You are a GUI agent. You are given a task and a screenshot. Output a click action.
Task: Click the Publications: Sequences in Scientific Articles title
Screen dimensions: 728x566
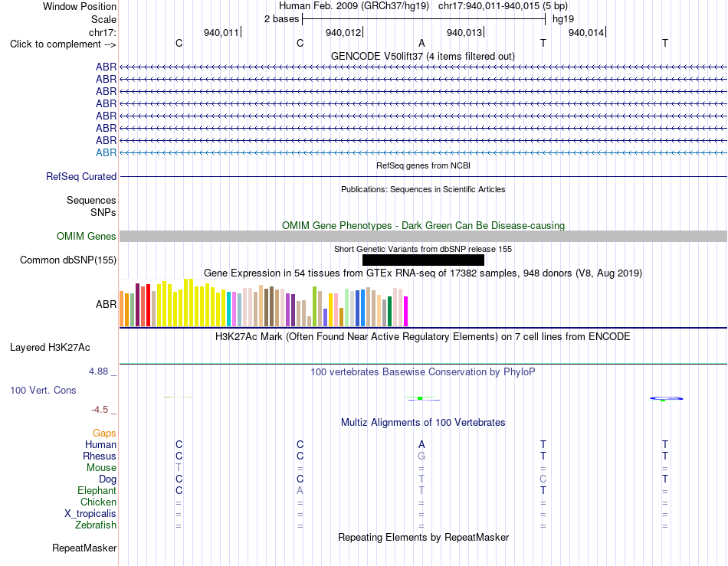tap(423, 189)
